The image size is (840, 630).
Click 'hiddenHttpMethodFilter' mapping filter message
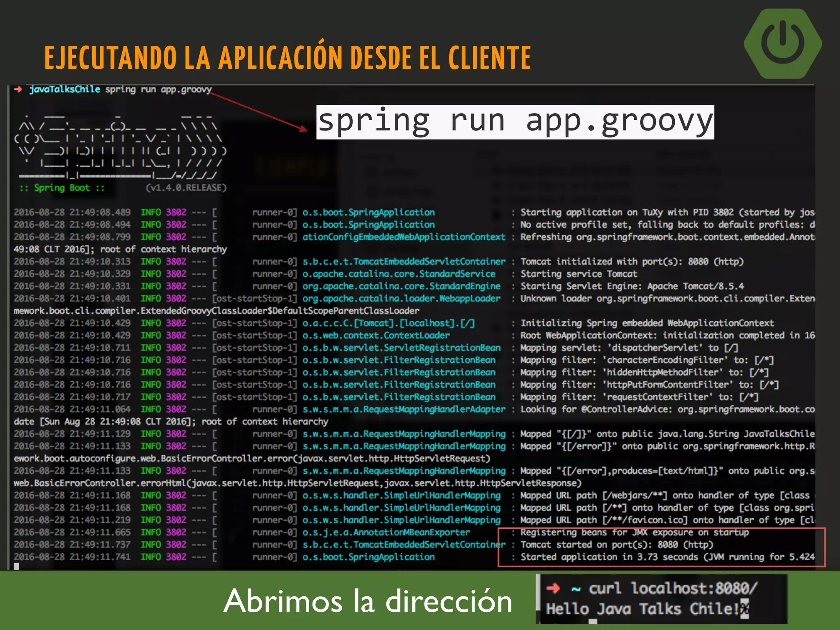click(x=645, y=372)
